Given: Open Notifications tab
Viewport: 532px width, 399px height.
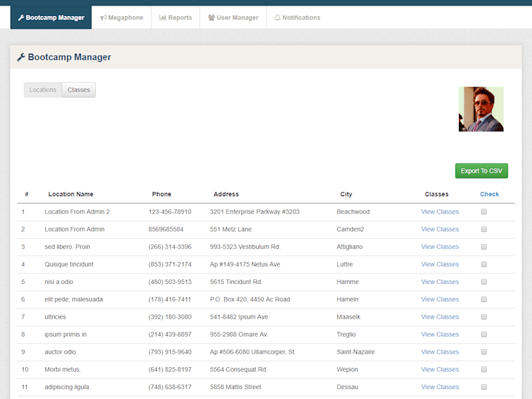Looking at the screenshot, I should click(297, 17).
